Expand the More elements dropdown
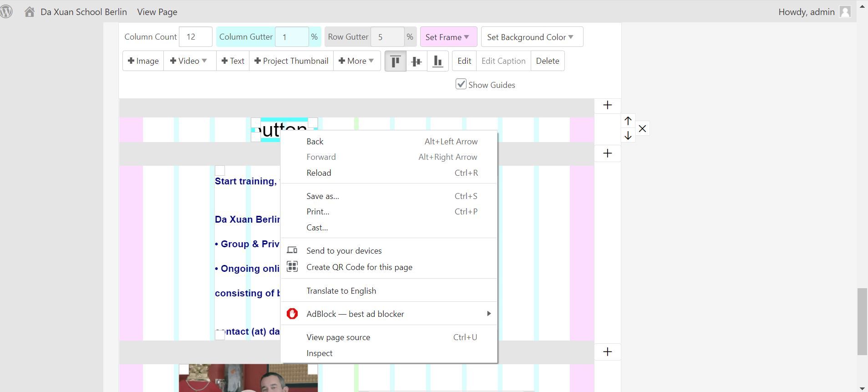 tap(356, 61)
